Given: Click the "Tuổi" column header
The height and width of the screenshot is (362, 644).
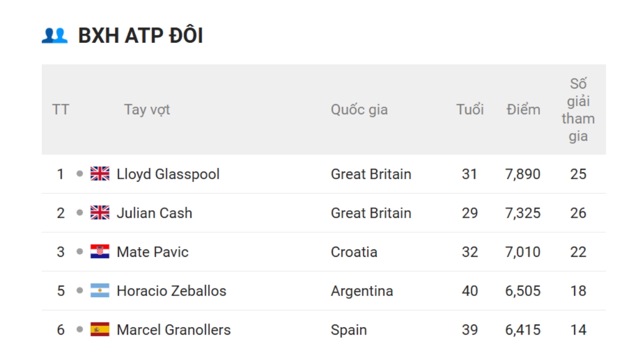Looking at the screenshot, I should tap(470, 109).
